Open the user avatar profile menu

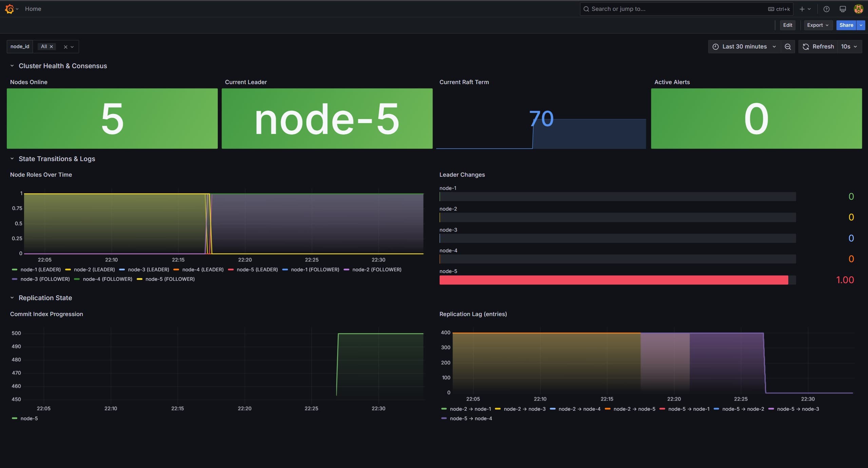(x=859, y=9)
